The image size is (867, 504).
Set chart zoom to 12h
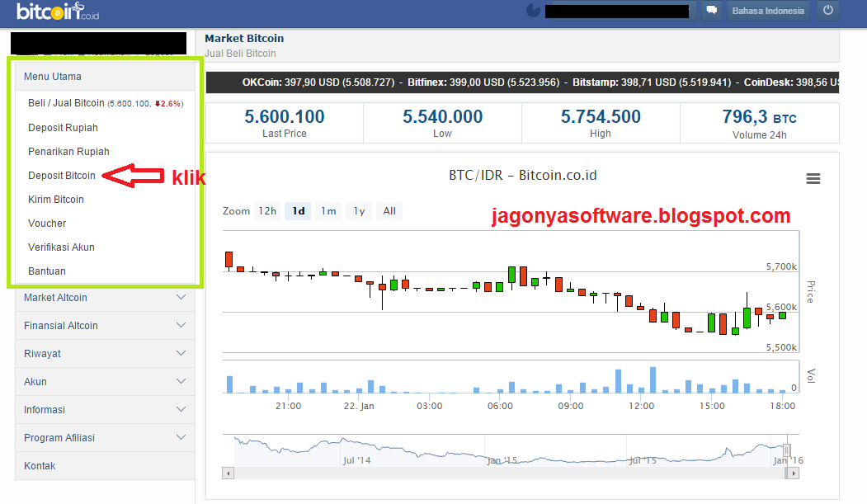267,211
